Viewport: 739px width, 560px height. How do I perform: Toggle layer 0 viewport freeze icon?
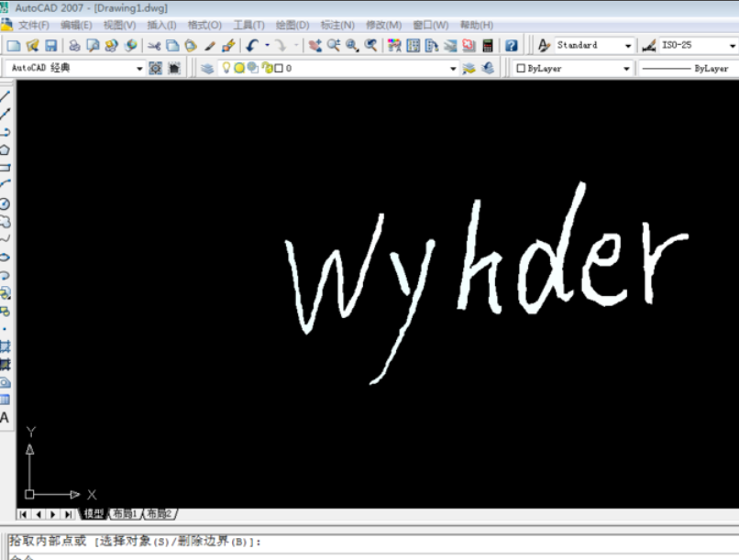pos(253,69)
